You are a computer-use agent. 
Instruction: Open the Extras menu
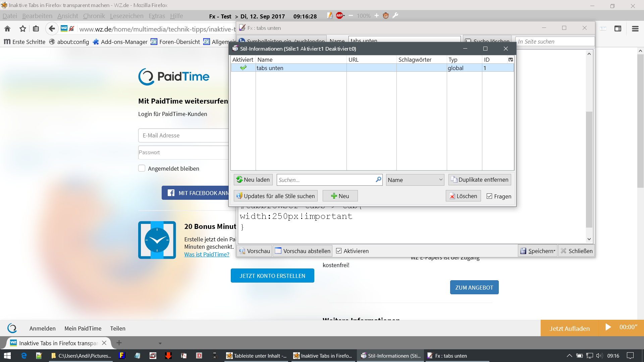pyautogui.click(x=157, y=16)
